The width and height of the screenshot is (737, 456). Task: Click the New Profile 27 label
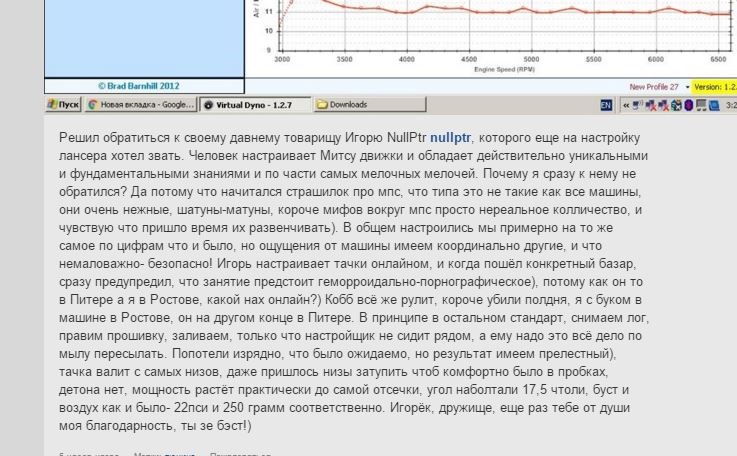click(654, 87)
